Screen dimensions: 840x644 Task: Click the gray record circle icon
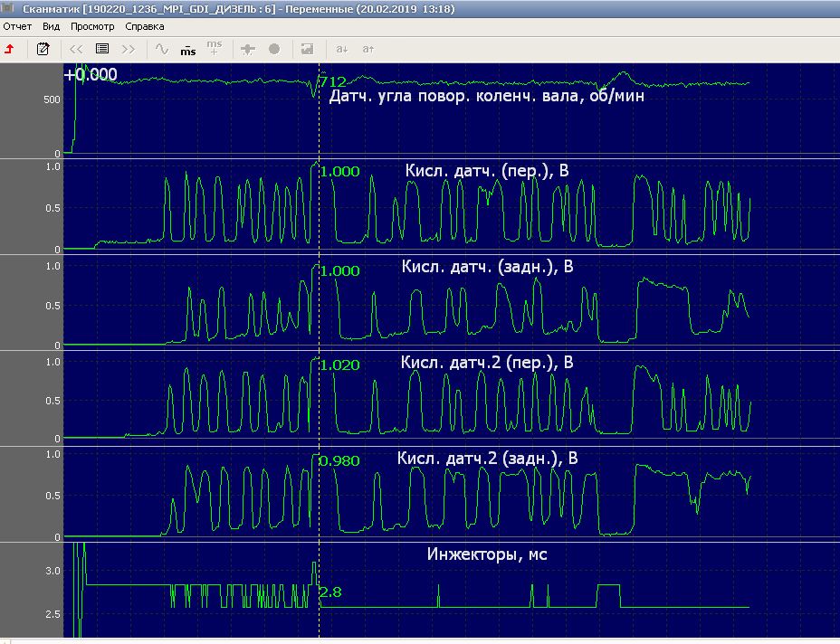click(274, 49)
